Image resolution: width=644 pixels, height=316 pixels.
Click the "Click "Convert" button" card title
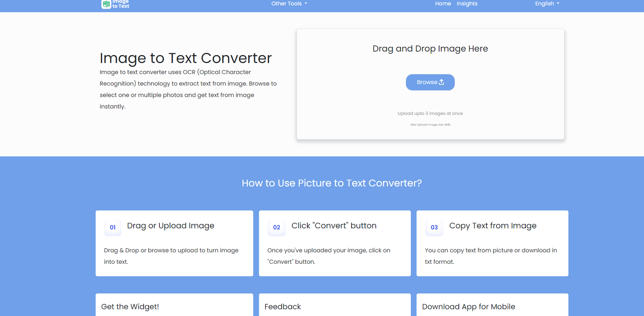point(334,225)
